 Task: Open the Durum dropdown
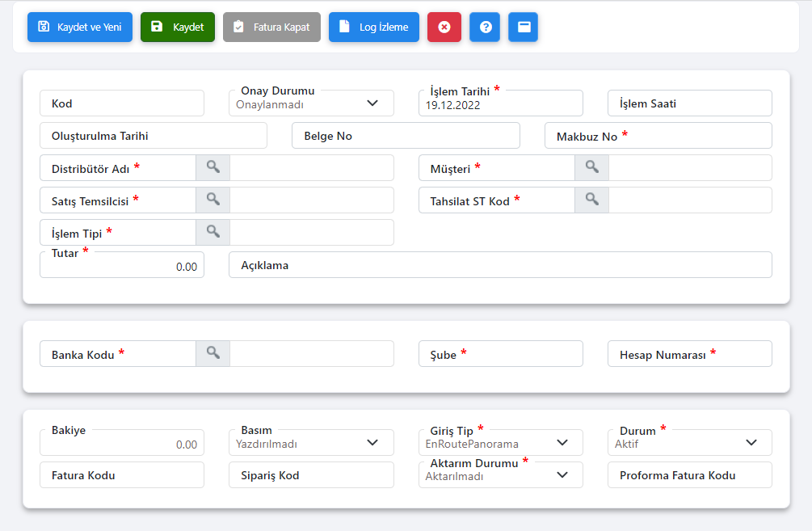(x=751, y=443)
